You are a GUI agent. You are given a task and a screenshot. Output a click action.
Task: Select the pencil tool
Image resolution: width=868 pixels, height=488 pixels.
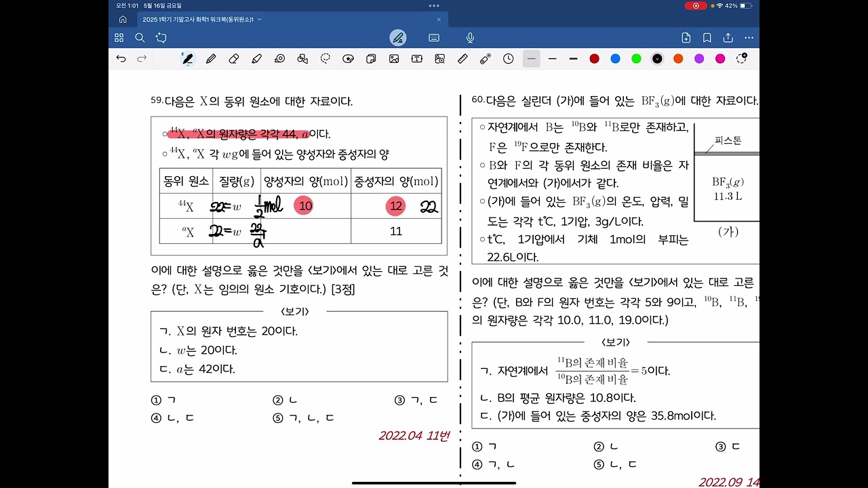click(x=211, y=59)
